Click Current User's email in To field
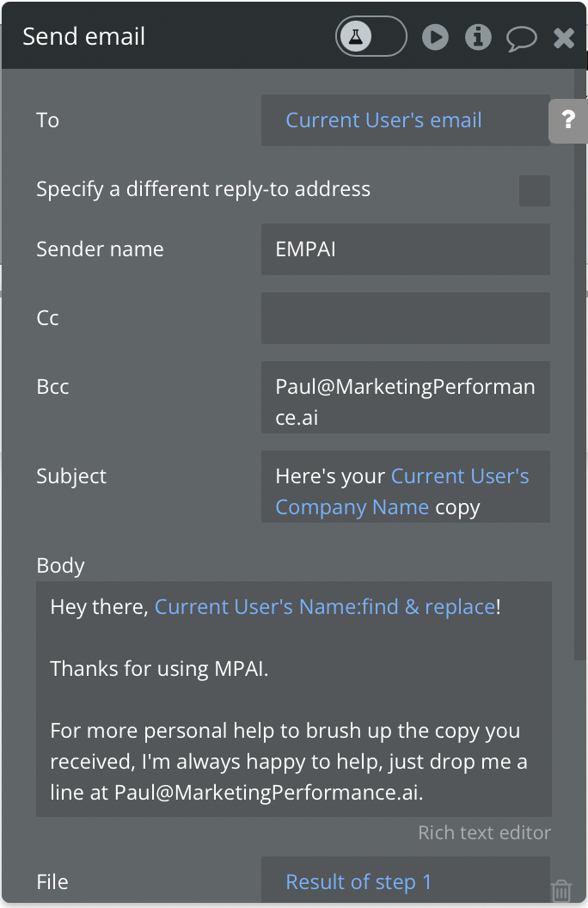 (x=383, y=120)
